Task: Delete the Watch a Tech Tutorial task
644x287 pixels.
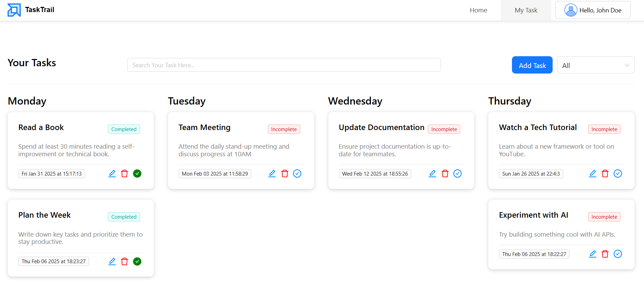Action: [605, 174]
